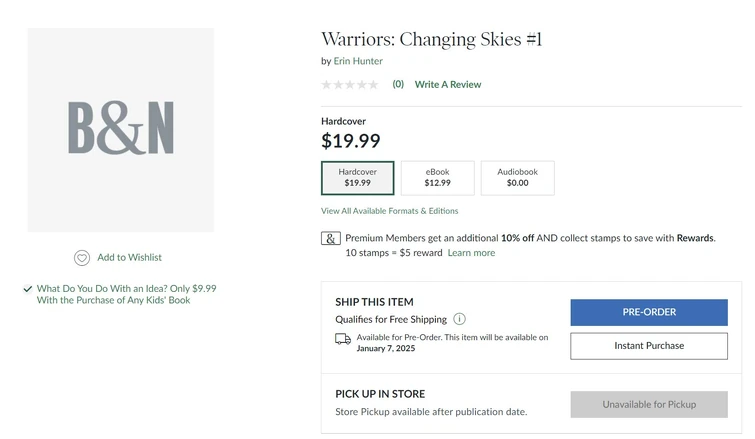Click the Write A Review link
This screenshot has width=755, height=439.
pyautogui.click(x=448, y=85)
